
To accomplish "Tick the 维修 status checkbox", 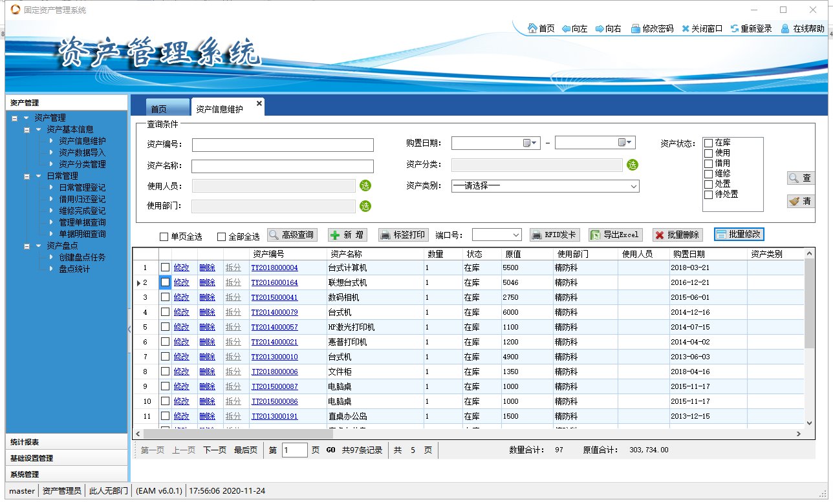I will (709, 174).
